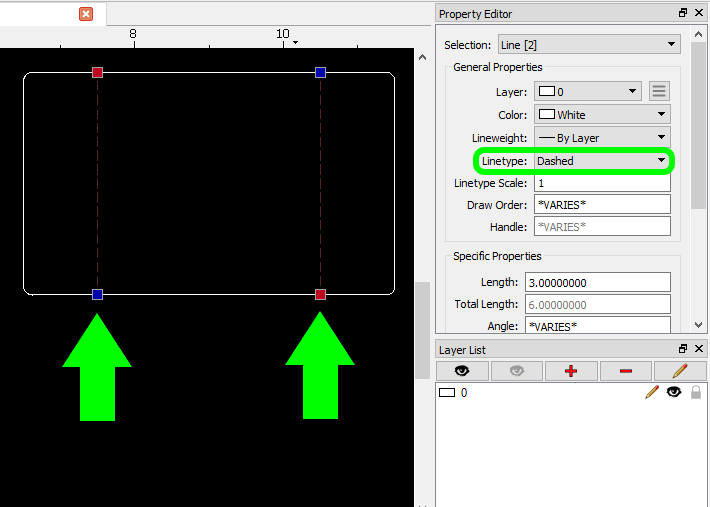The height and width of the screenshot is (507, 710).
Task: Open the Layer dropdown in General Properties
Action: coord(587,91)
